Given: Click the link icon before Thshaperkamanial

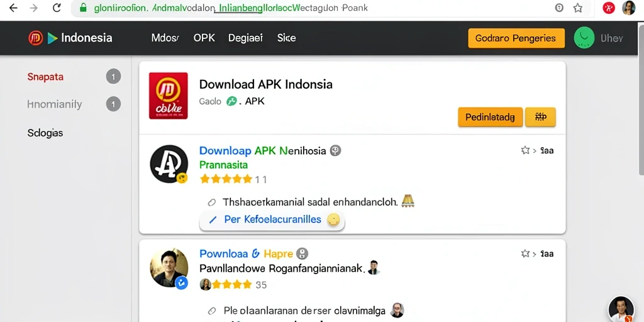Looking at the screenshot, I should coord(211,202).
